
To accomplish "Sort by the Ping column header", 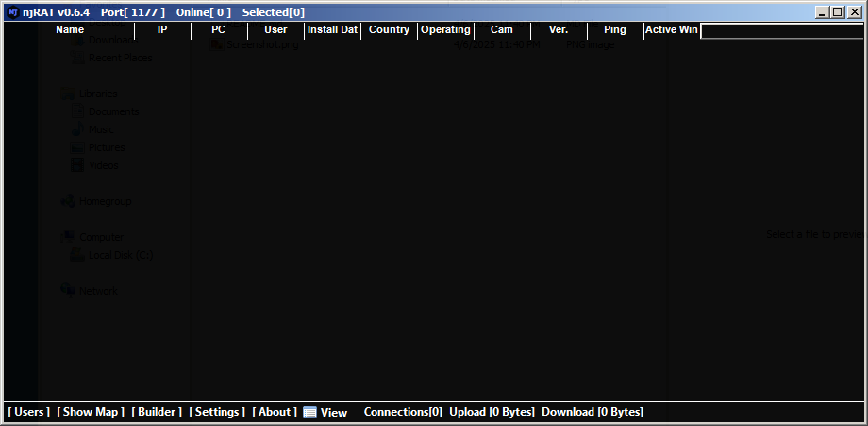I will [615, 30].
